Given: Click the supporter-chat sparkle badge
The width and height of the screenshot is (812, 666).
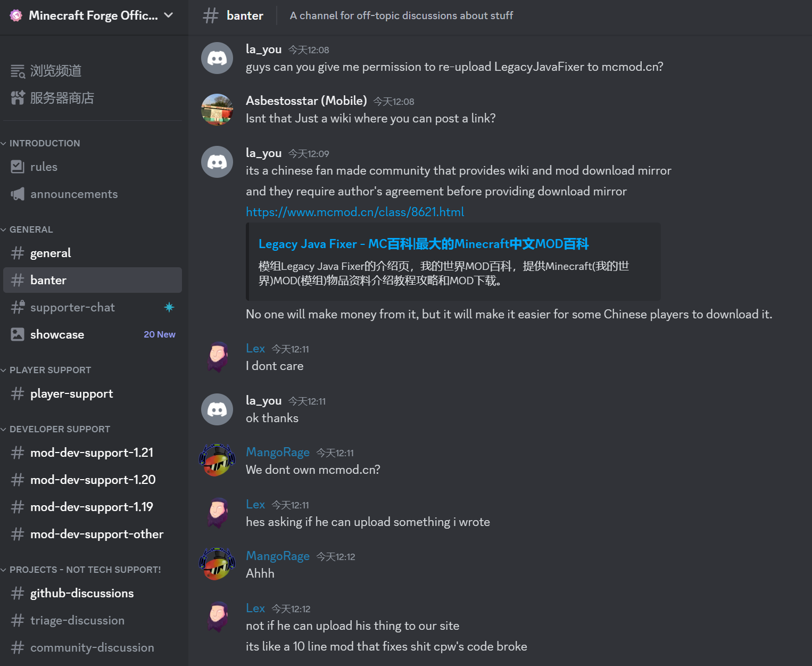Looking at the screenshot, I should click(169, 307).
